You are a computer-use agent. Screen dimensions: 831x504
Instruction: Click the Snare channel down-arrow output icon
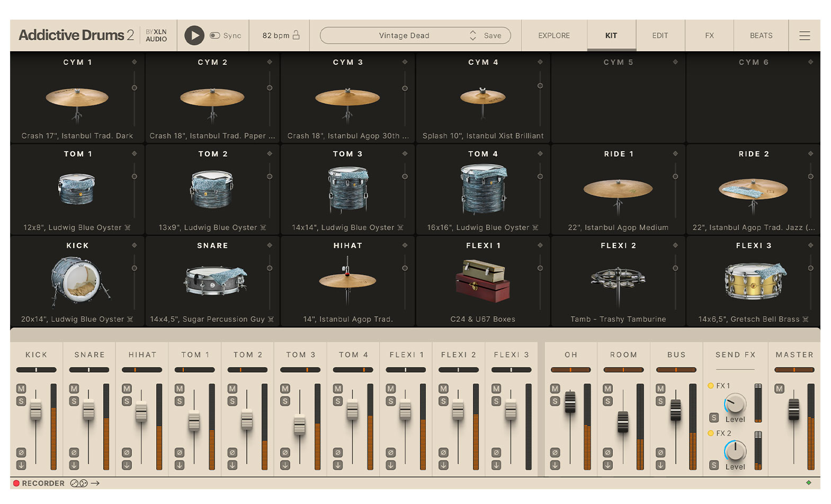(x=74, y=465)
